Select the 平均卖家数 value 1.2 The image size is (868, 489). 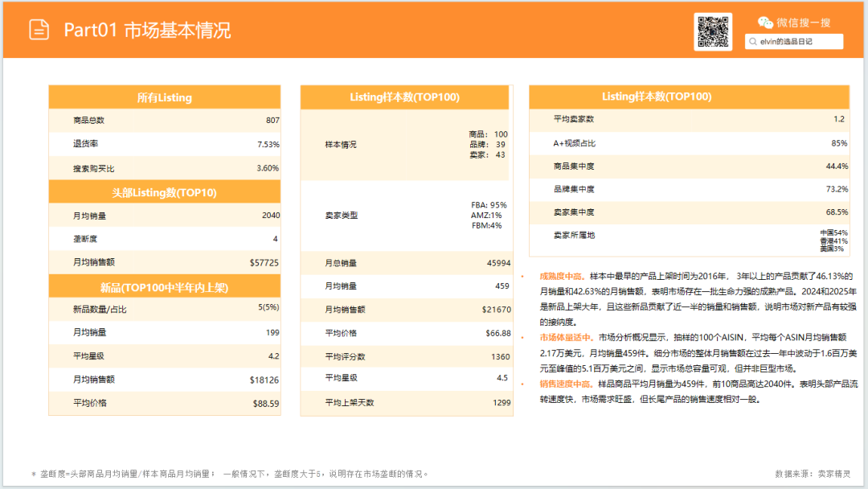click(839, 119)
